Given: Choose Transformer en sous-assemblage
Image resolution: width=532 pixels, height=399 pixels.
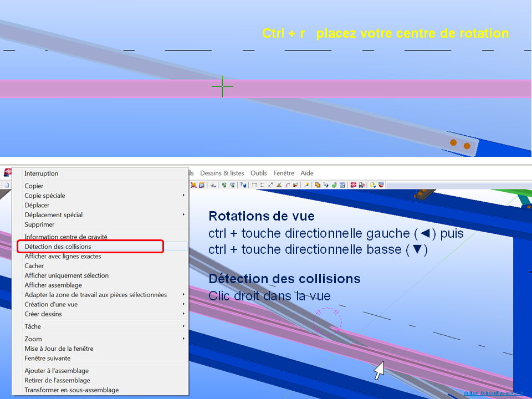Looking at the screenshot, I should (100, 390).
